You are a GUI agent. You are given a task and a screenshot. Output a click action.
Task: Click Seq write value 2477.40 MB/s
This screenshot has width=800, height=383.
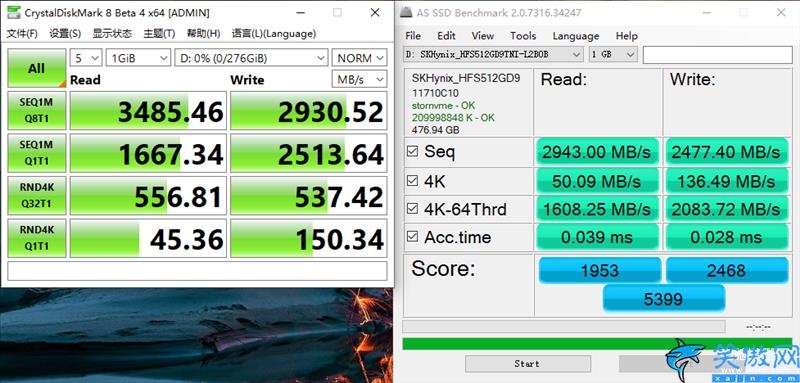click(x=726, y=152)
